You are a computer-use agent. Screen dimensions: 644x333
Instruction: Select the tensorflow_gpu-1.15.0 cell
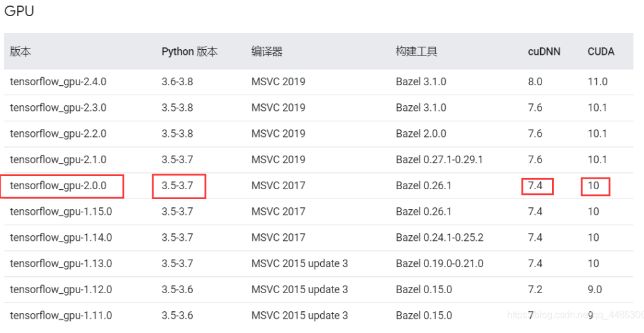61,211
